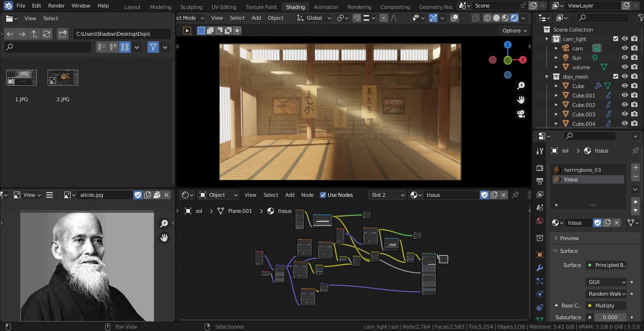Viewport: 644px width, 331px height.
Task: Expand the Preview panel
Action: tap(569, 238)
